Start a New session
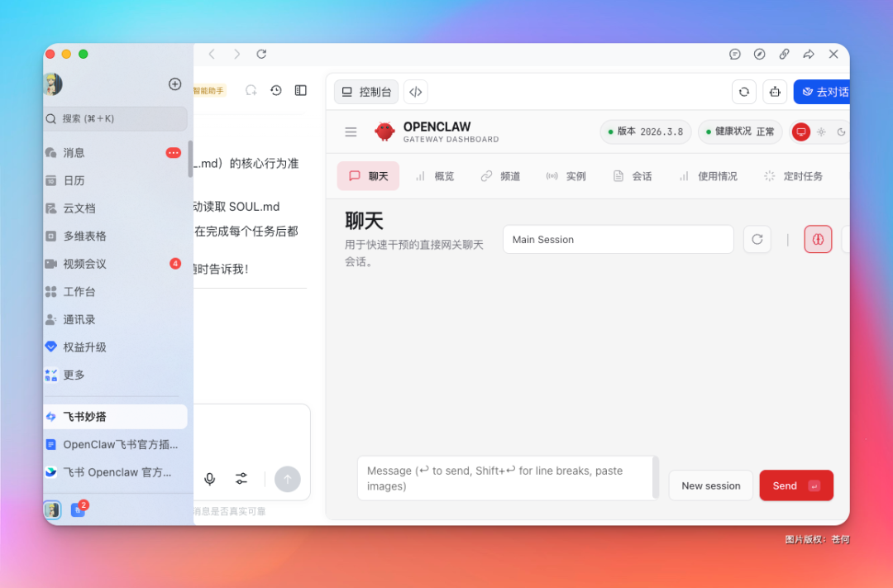This screenshot has width=893, height=588. click(x=710, y=485)
